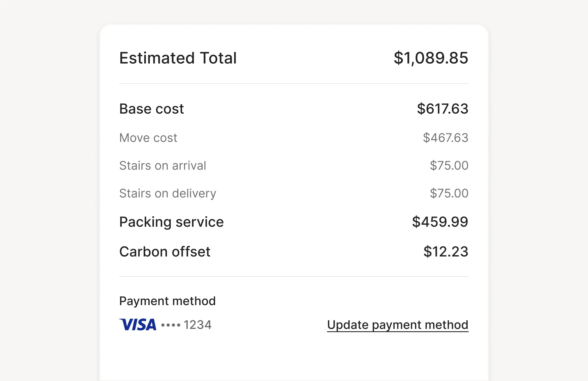Click the card's last four digits 1234
Screen dimensions: 588x381
pyautogui.click(x=197, y=325)
